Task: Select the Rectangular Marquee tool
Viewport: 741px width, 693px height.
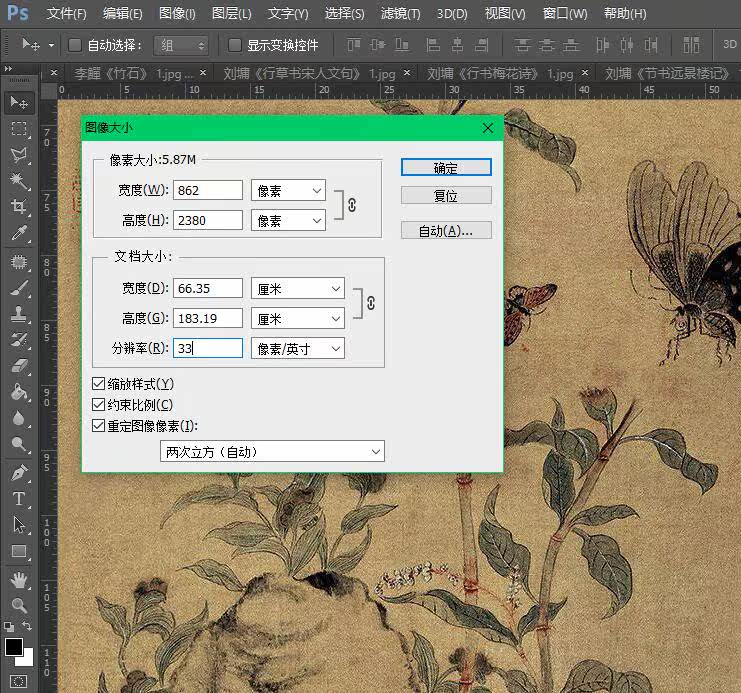Action: tap(19, 129)
